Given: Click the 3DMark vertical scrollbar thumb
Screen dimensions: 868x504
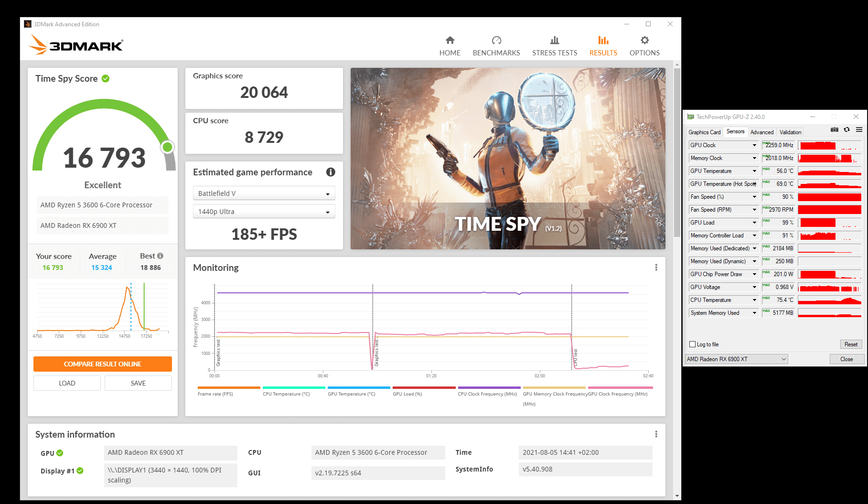Looking at the screenshot, I should pyautogui.click(x=677, y=152).
